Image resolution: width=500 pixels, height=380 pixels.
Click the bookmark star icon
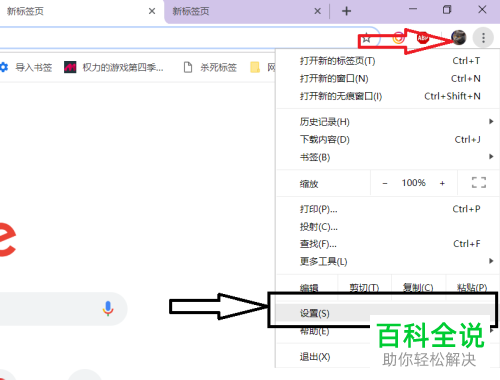[x=366, y=39]
